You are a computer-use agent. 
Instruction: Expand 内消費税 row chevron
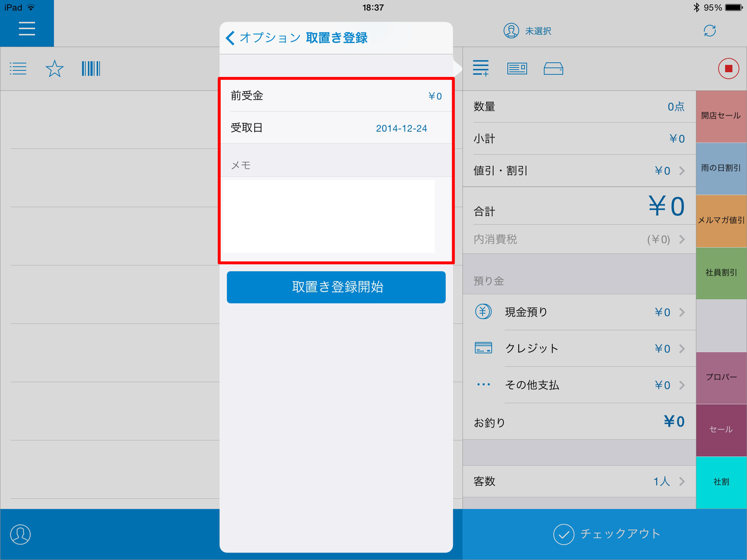tap(682, 239)
